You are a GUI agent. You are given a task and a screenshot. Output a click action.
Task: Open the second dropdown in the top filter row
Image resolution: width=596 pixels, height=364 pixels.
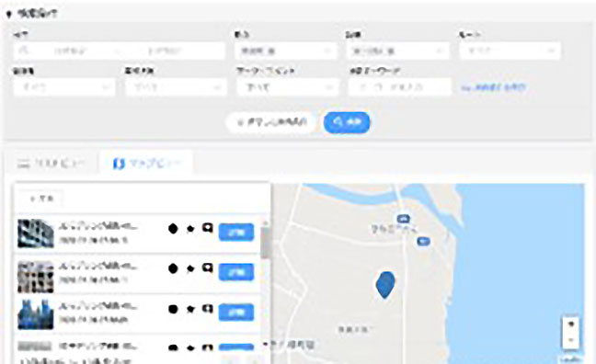[286, 51]
